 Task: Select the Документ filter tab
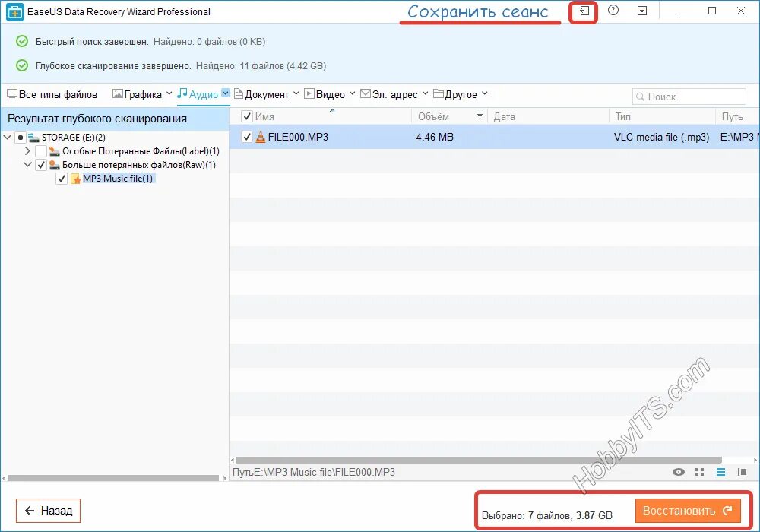(x=261, y=94)
